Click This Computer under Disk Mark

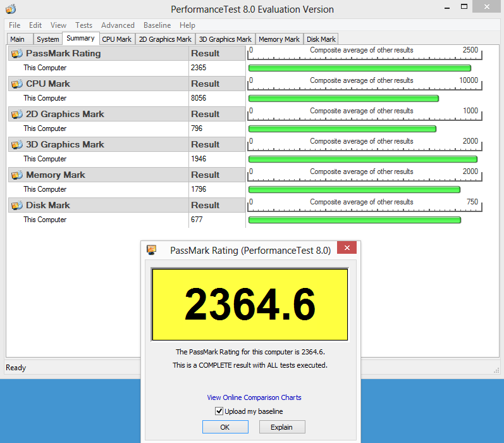point(45,220)
